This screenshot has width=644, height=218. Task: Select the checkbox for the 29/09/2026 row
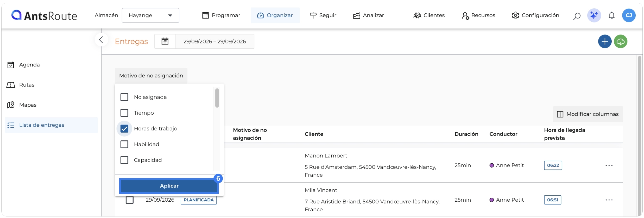point(130,200)
